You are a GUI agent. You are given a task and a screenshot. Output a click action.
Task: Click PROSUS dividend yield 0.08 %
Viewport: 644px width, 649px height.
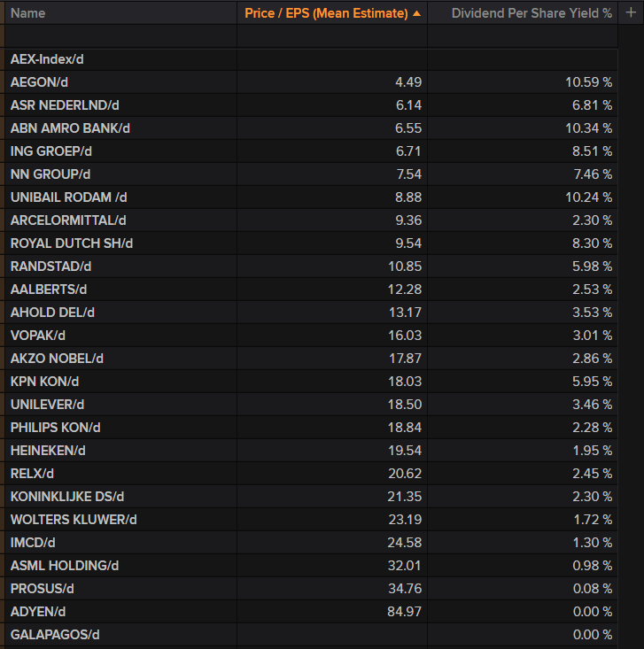593,589
